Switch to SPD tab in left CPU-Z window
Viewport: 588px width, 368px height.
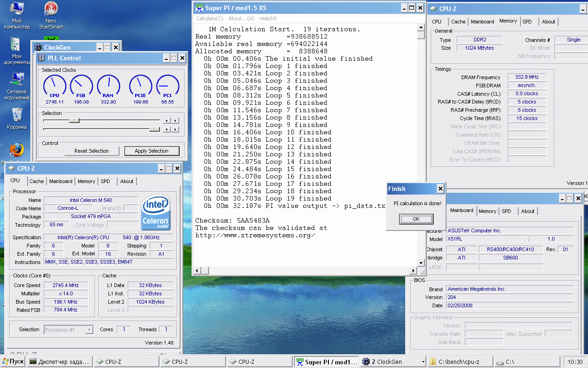point(106,181)
